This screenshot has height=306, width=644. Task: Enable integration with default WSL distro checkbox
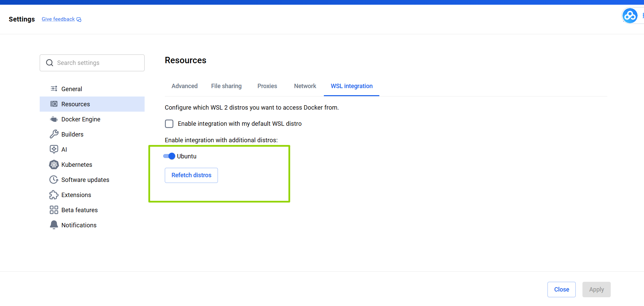169,124
